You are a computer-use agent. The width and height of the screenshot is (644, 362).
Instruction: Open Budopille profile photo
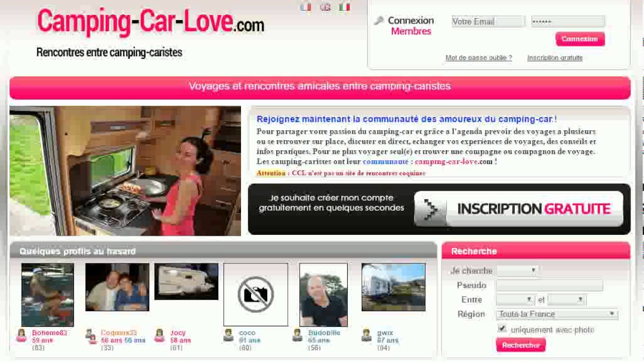(324, 295)
